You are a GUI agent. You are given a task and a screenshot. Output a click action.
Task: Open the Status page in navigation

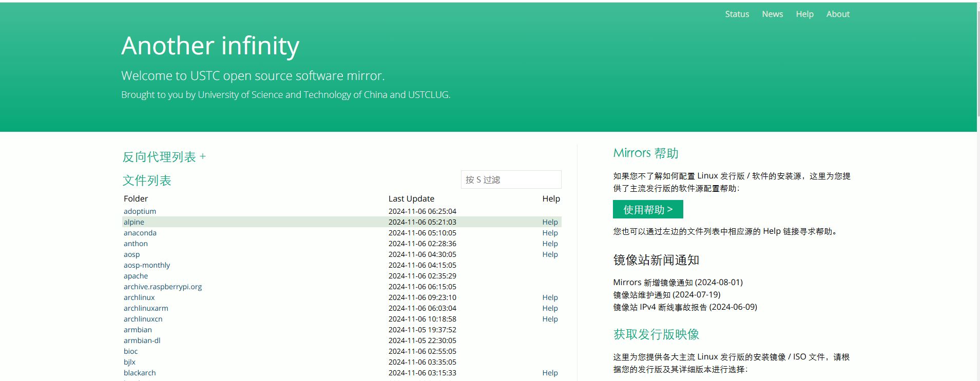coord(737,14)
